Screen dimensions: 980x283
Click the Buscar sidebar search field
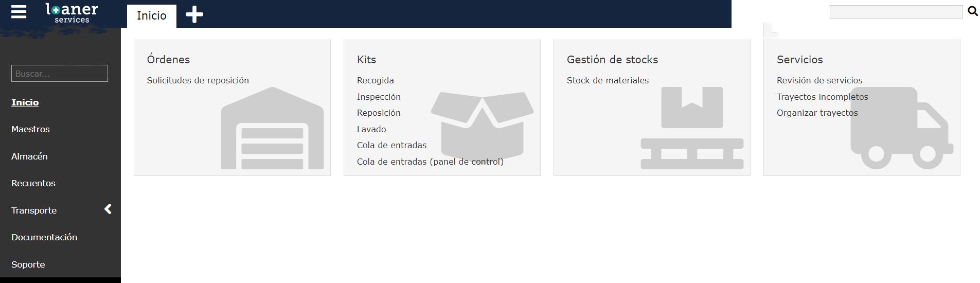click(x=60, y=74)
